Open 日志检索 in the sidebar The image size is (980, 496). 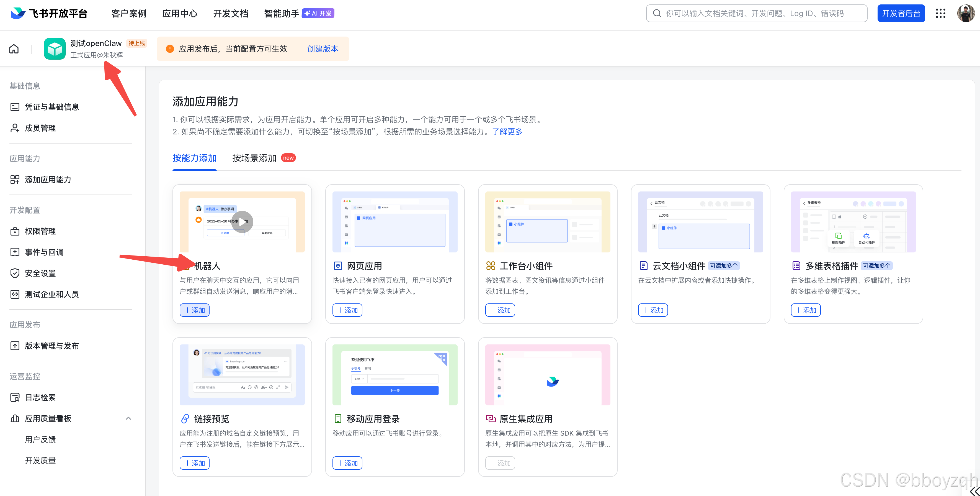point(40,397)
